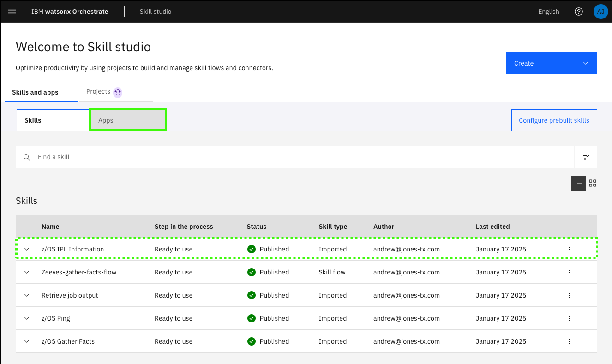Screen dimensions: 612x364
Task: Open the filter settings icon beside search
Action: point(586,157)
